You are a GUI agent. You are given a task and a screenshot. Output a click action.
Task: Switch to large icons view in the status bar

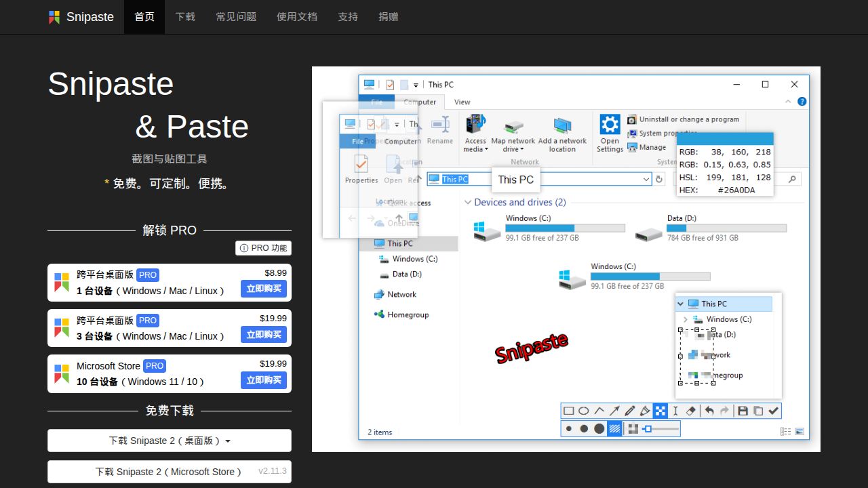coord(800,431)
